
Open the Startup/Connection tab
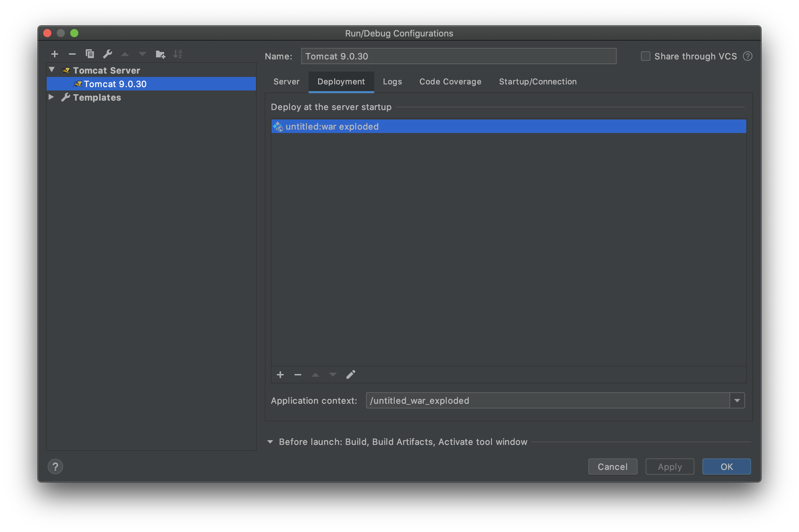[x=537, y=82]
